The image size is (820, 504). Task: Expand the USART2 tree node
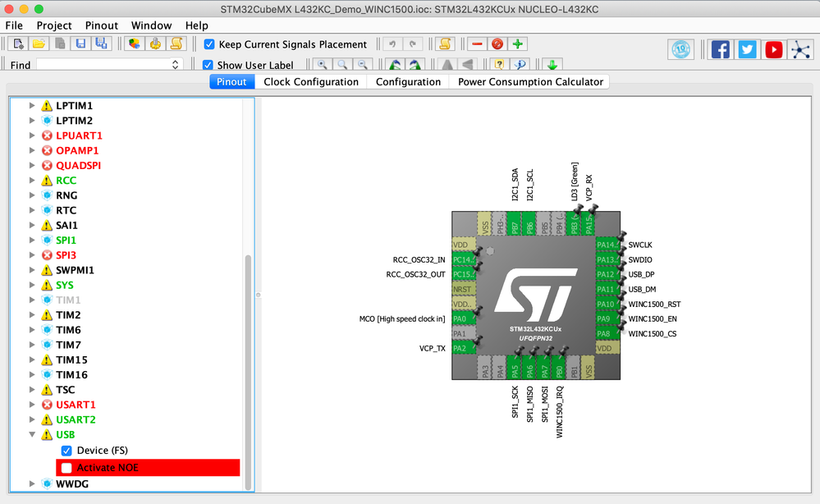click(x=32, y=419)
